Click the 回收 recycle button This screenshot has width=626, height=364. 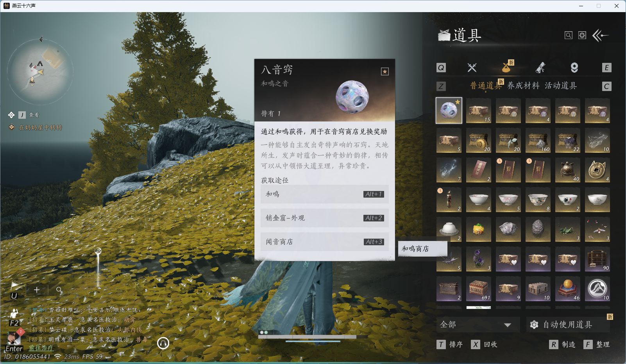tap(484, 344)
